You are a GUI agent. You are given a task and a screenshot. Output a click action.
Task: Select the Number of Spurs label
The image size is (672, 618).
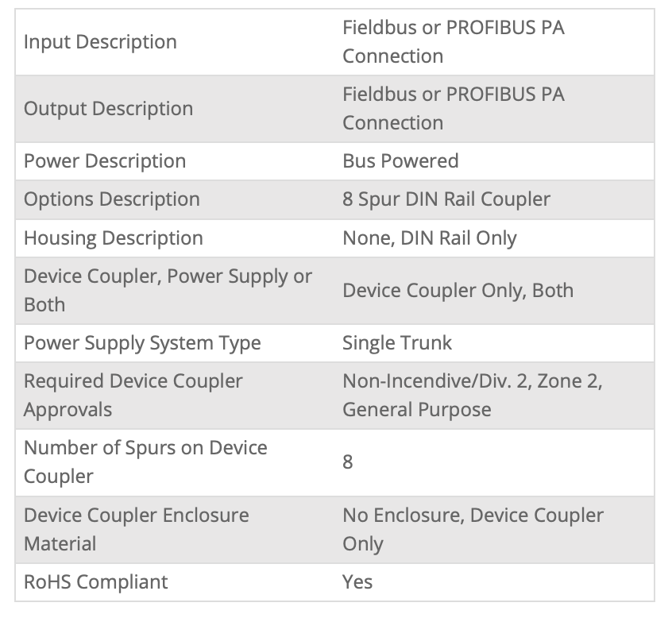[x=145, y=462]
